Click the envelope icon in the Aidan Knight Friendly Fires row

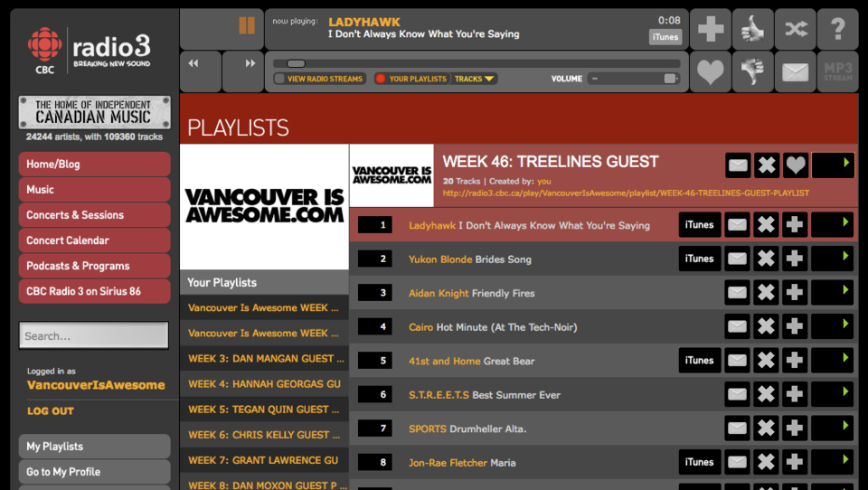coord(737,292)
